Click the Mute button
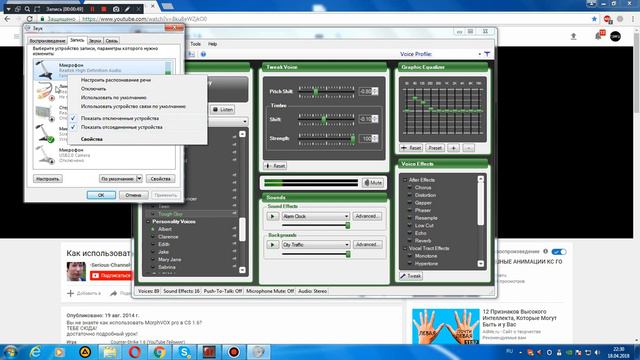The height and width of the screenshot is (360, 640). coord(373,182)
